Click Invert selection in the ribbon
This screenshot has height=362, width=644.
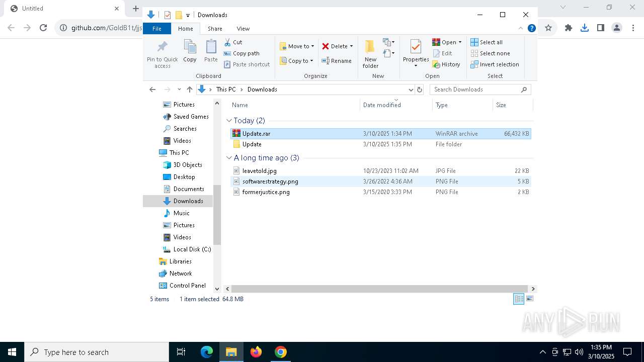(495, 64)
